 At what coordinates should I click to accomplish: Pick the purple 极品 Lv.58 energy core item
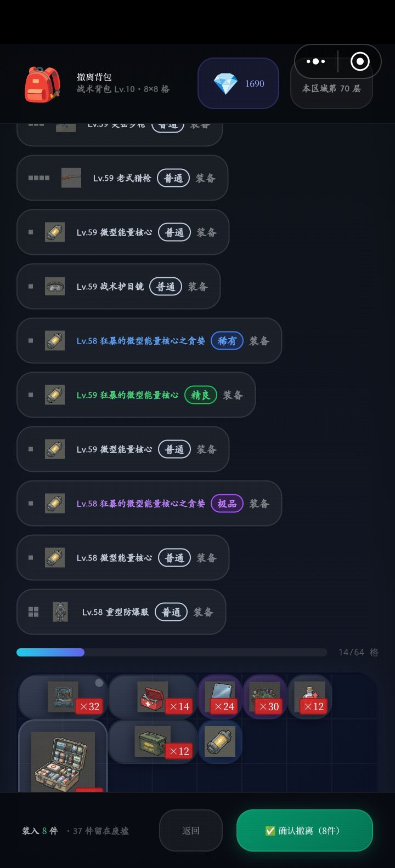tap(149, 504)
